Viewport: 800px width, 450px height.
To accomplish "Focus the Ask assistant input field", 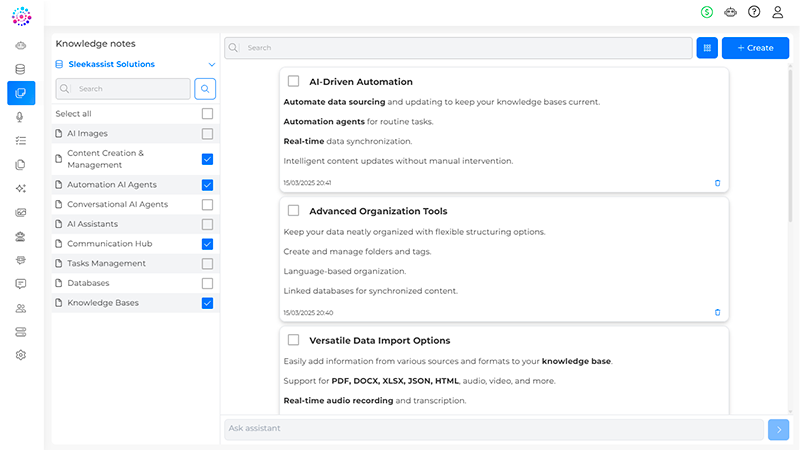I will [x=494, y=429].
